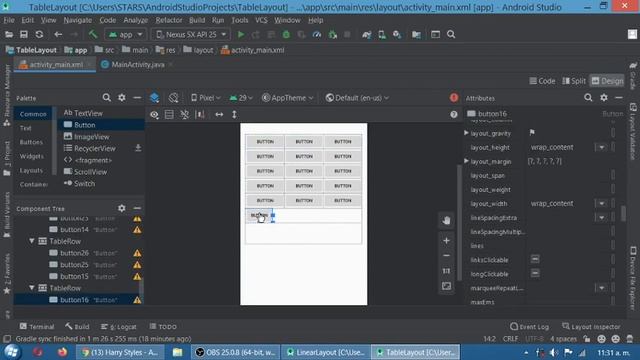The height and width of the screenshot is (360, 640).
Task: Toggle the longClickable attribute checkbox
Action: 535,273
